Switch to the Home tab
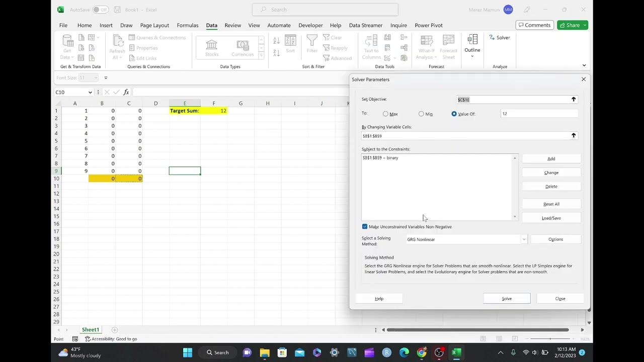The height and width of the screenshot is (362, 644). [85, 25]
